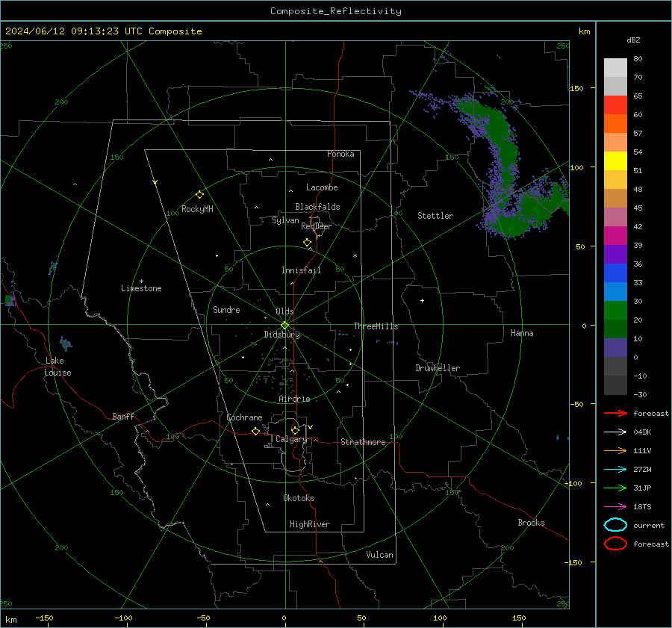Image resolution: width=672 pixels, height=628 pixels.
Task: Click the Sundre city label
Action: pyautogui.click(x=226, y=309)
